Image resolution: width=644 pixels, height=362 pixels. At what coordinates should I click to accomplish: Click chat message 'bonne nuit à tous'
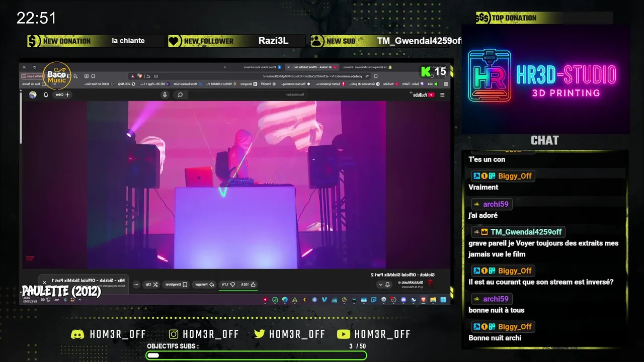coord(496,310)
